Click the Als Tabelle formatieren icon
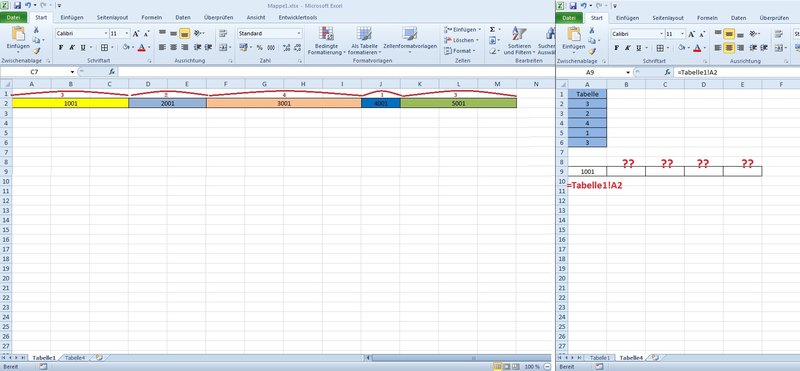This screenshot has width=800, height=371. [x=364, y=34]
